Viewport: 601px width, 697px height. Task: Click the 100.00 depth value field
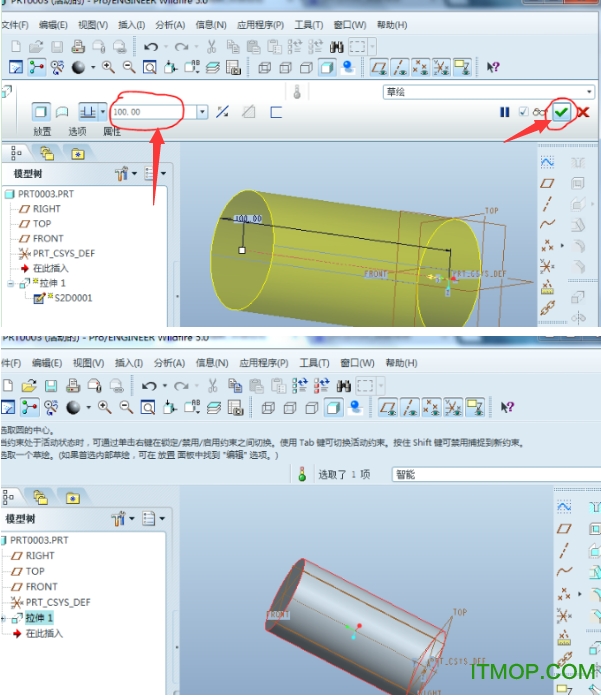(x=155, y=112)
